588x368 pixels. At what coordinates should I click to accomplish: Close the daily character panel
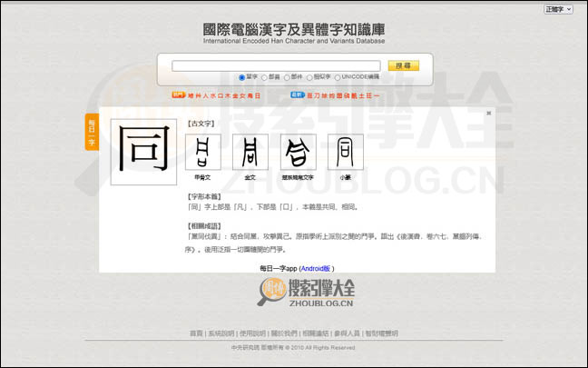[x=488, y=113]
